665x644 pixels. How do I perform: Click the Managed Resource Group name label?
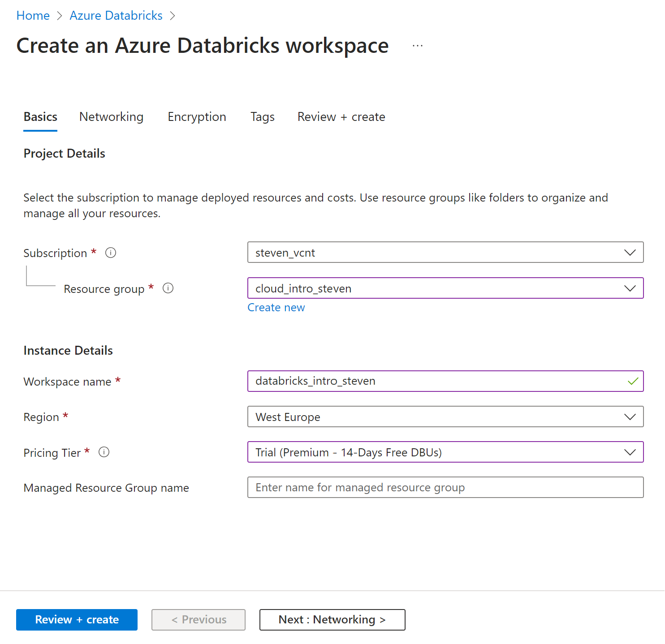106,488
